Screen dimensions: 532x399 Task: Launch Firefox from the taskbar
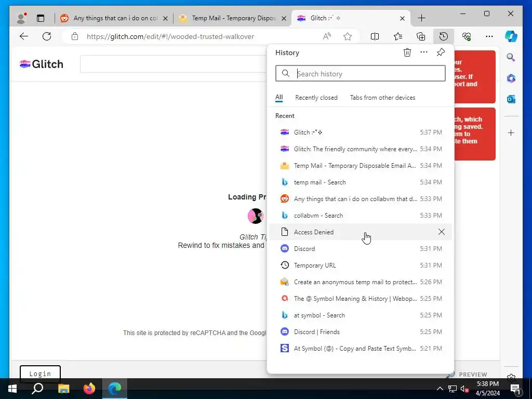point(89,389)
